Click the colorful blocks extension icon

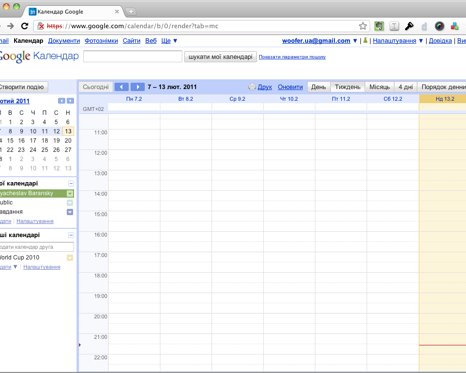click(455, 26)
